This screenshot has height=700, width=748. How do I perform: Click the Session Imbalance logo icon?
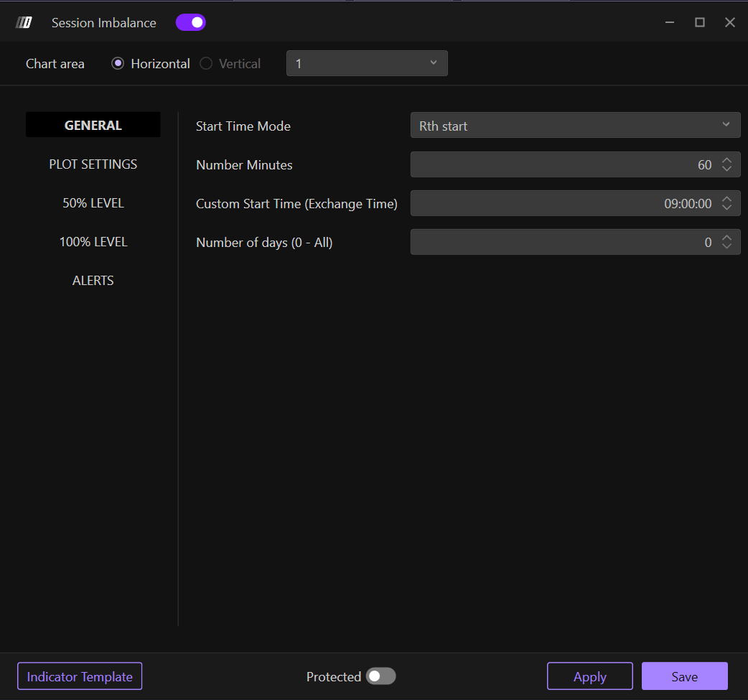(24, 23)
